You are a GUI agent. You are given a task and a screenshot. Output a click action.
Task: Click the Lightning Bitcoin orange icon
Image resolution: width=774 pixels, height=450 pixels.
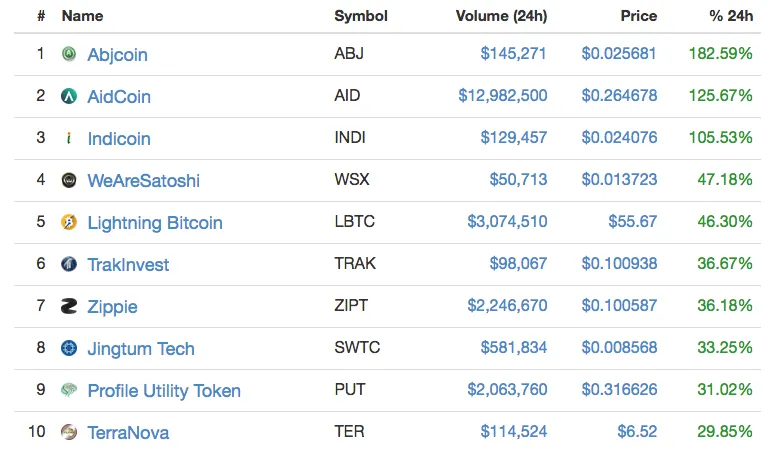pyautogui.click(x=69, y=222)
